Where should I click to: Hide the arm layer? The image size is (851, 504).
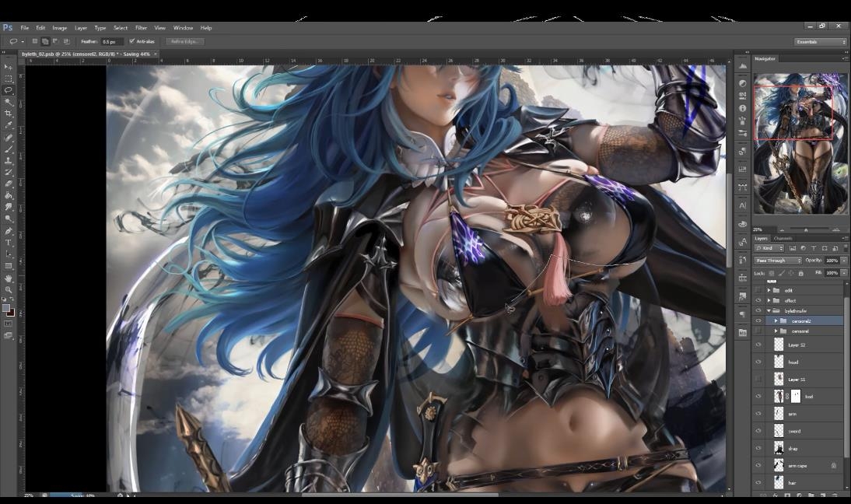[x=758, y=414]
